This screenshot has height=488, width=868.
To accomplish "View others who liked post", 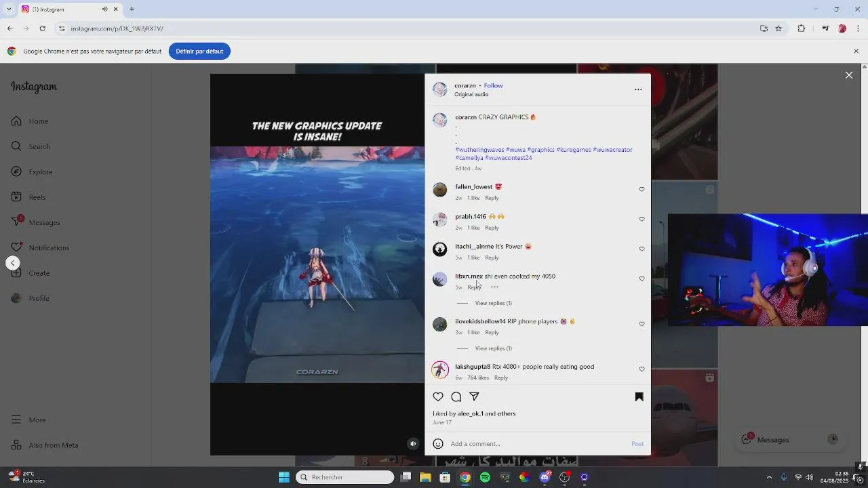I will click(x=507, y=413).
